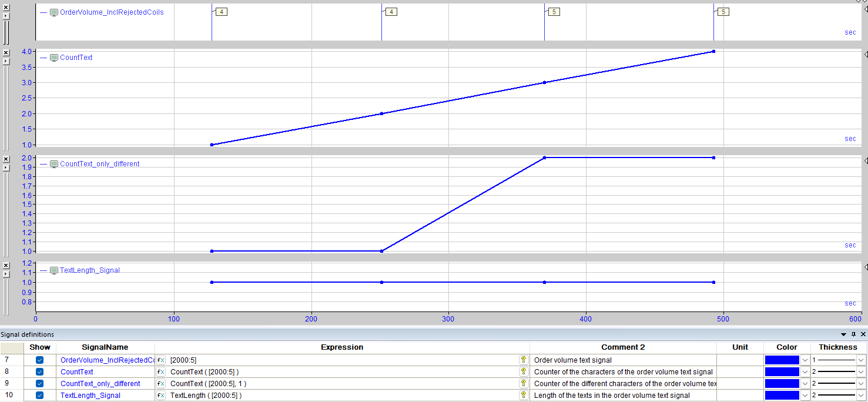Screen dimensions: 868x402
Task: Select CountText signal name cell in table
Action: click(x=106, y=372)
